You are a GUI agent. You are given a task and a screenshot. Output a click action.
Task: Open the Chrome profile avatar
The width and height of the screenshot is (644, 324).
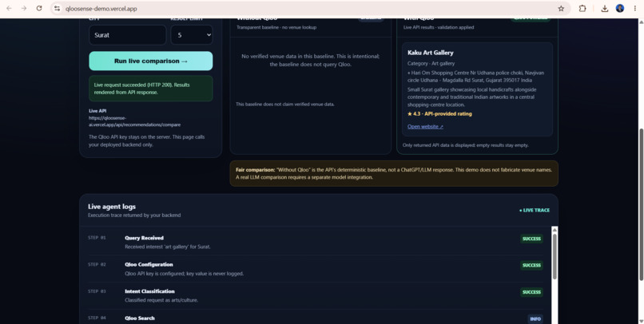(x=620, y=8)
